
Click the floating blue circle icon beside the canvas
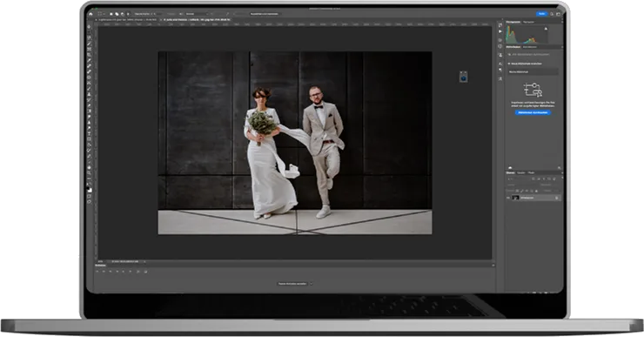pyautogui.click(x=463, y=78)
